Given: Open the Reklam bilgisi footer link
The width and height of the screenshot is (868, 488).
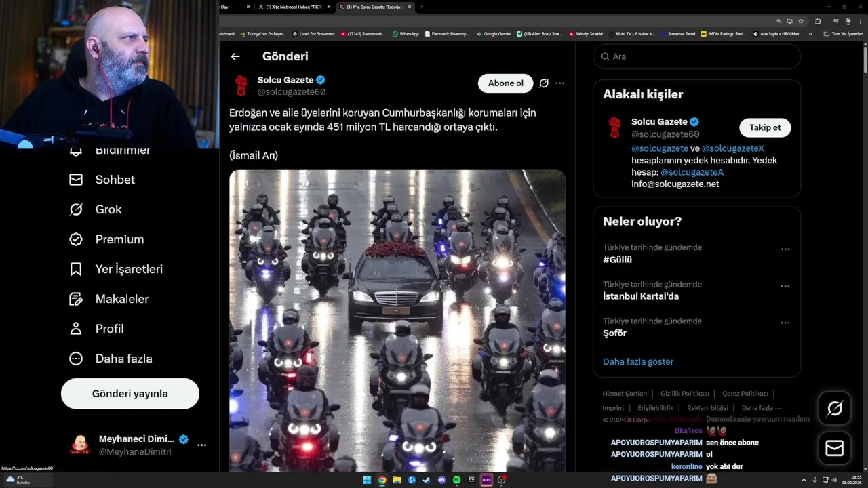Looking at the screenshot, I should point(707,408).
